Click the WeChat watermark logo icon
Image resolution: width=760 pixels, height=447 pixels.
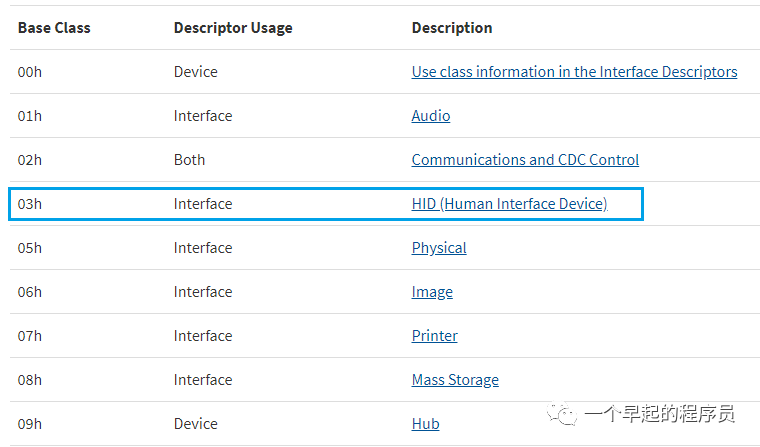point(566,412)
